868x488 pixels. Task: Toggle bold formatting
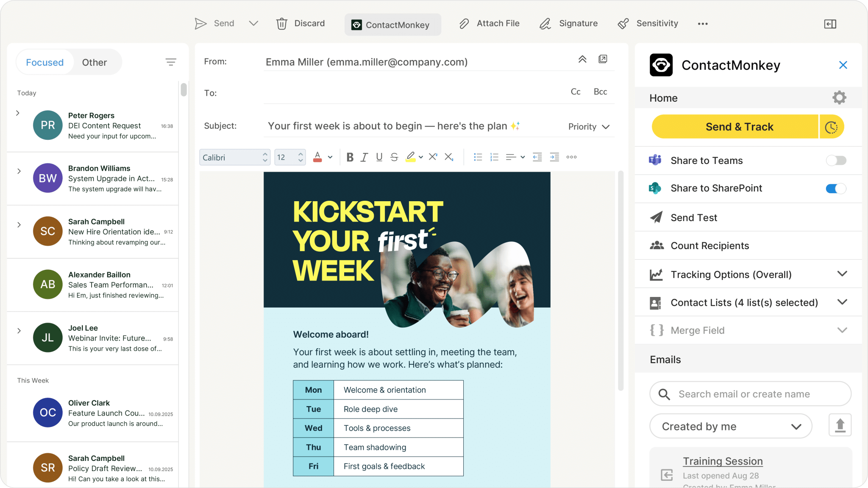pos(350,157)
